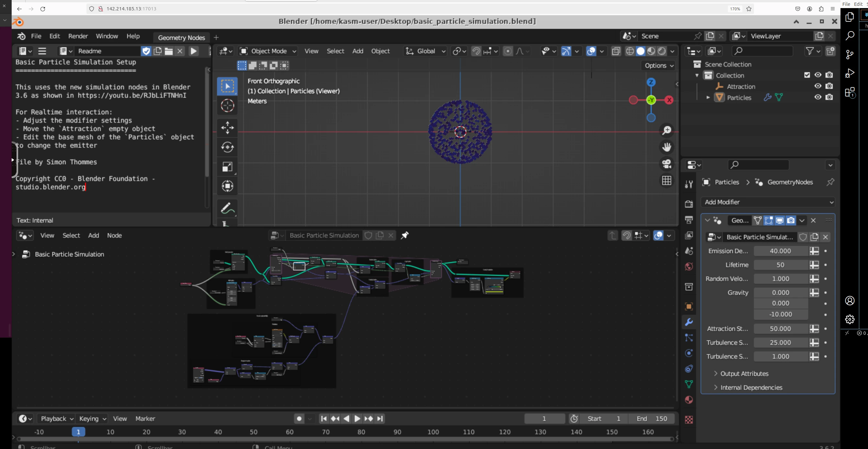Open the Scene properties tab

coord(689,251)
